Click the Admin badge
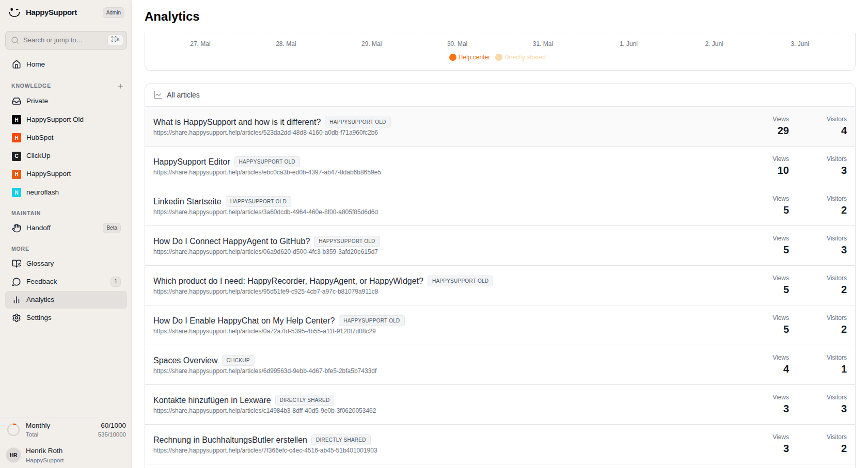Image resolution: width=868 pixels, height=468 pixels. pyautogui.click(x=114, y=12)
